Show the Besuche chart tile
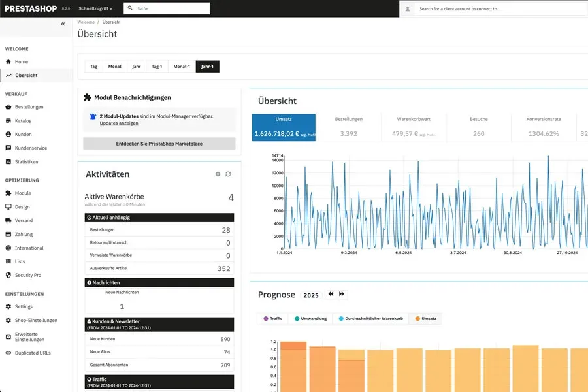 [x=478, y=127]
